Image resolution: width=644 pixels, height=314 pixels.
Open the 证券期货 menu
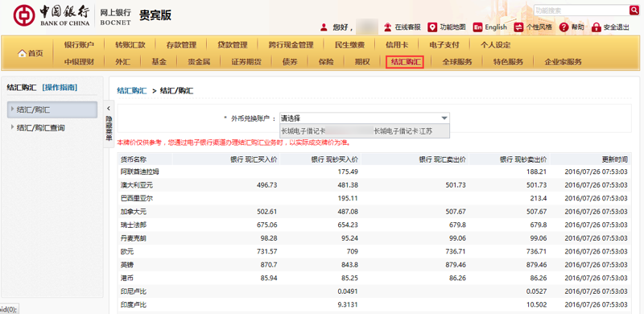pyautogui.click(x=246, y=62)
